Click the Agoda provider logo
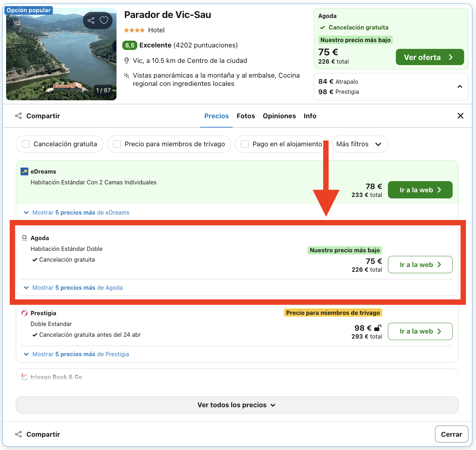 [24, 238]
